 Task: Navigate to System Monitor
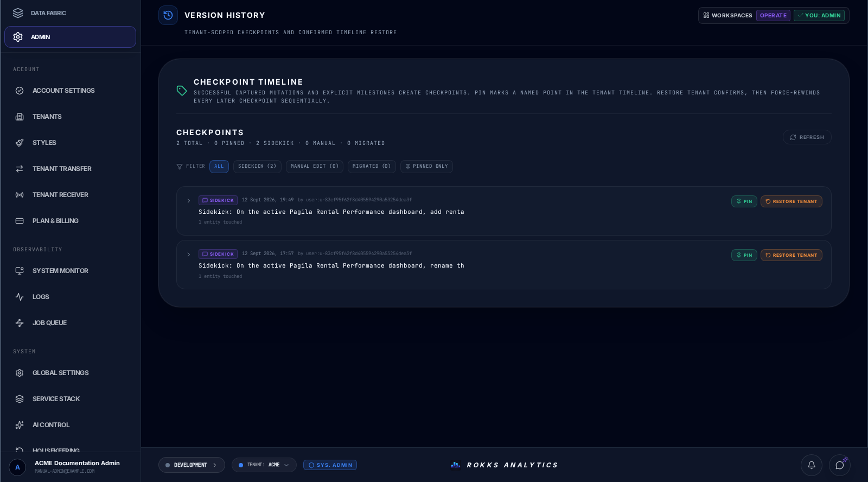tap(70, 271)
